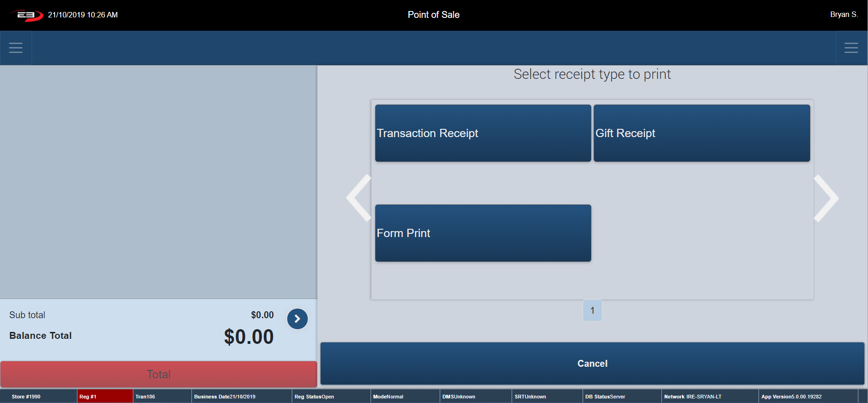Image resolution: width=868 pixels, height=403 pixels.
Task: Expand totals with the round arrow button
Action: tap(297, 319)
